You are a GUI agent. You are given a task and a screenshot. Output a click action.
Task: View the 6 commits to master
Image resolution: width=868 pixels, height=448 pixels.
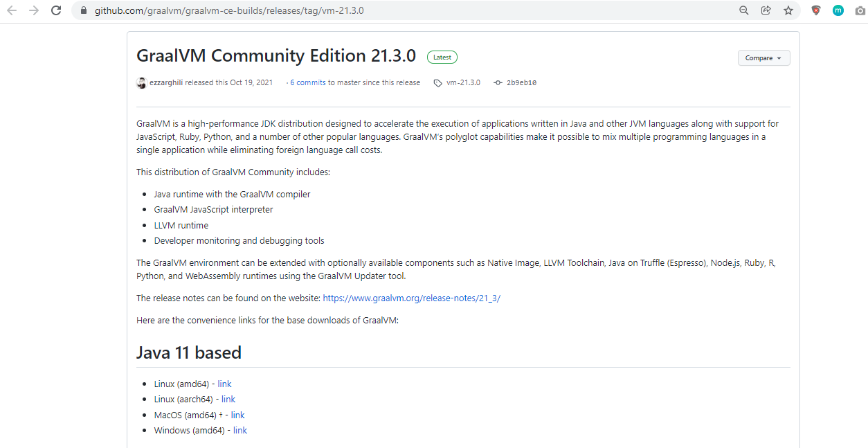pos(308,82)
